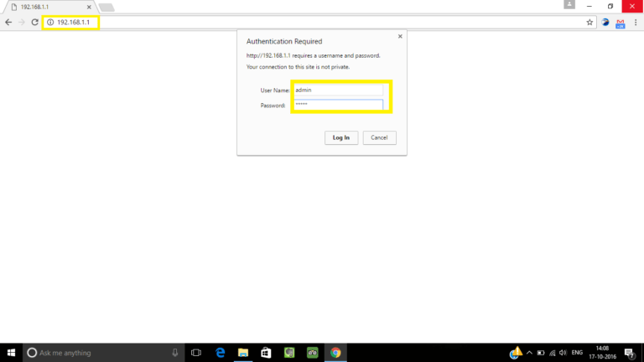Open the Gmail checker extension icon
This screenshot has height=362, width=644.
pos(621,23)
